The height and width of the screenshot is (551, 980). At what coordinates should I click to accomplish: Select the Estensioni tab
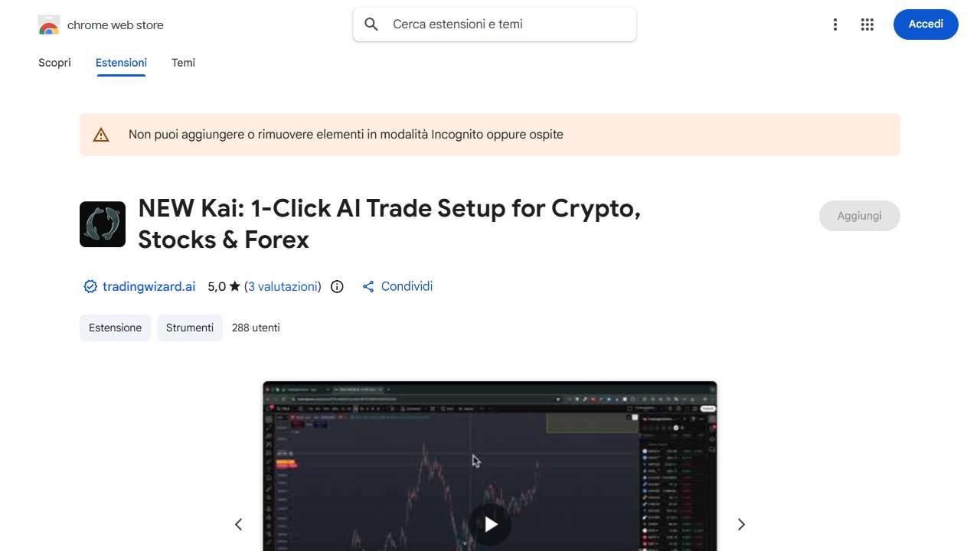121,63
